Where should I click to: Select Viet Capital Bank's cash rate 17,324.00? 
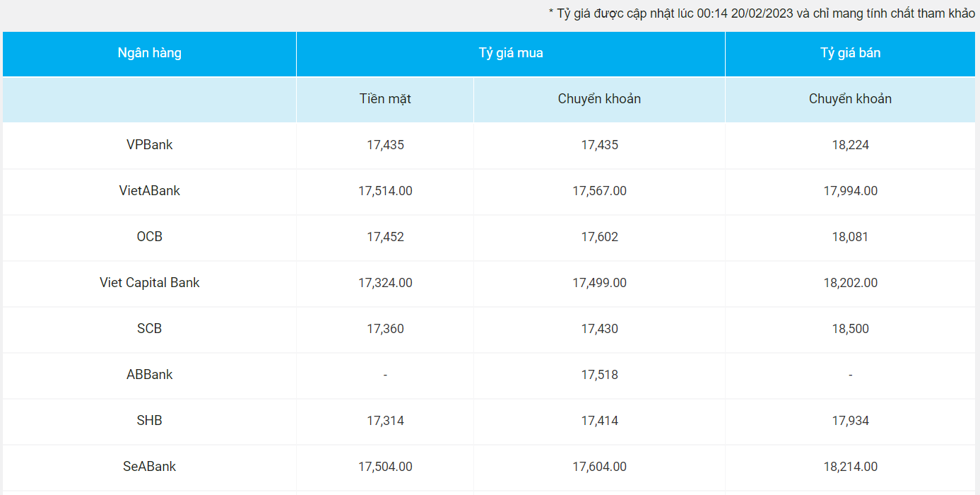385,283
